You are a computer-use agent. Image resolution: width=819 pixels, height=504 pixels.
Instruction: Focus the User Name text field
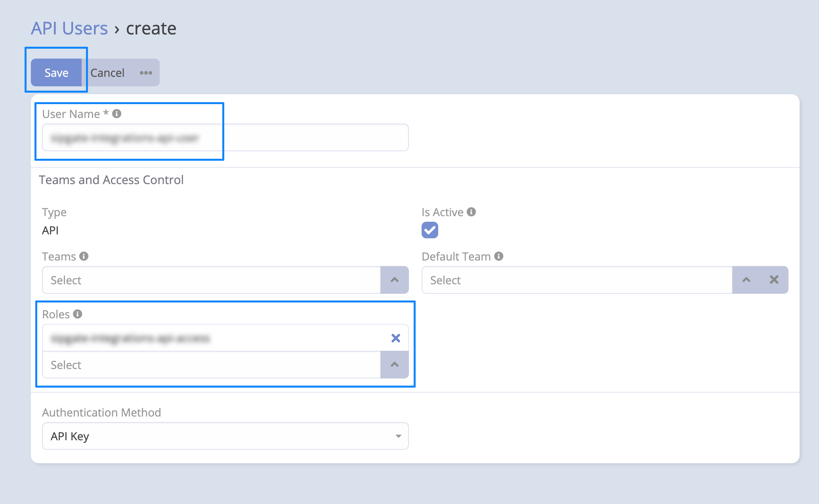[225, 138]
